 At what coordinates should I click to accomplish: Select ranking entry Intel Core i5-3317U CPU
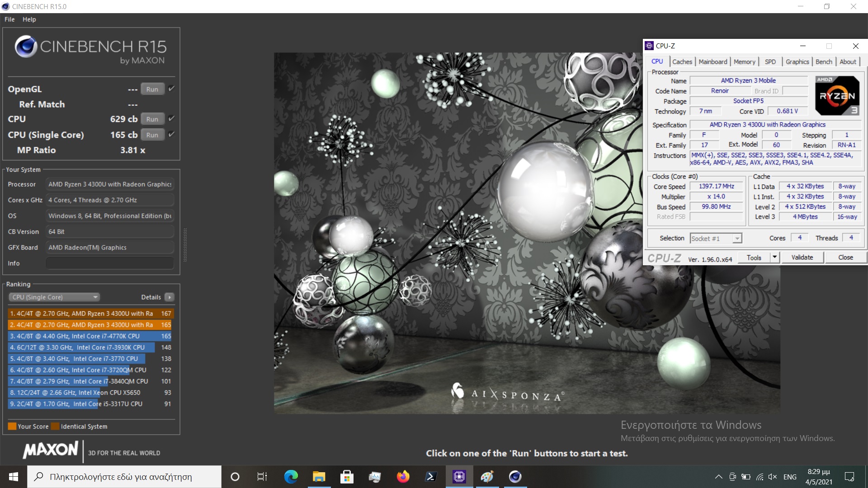pos(90,404)
